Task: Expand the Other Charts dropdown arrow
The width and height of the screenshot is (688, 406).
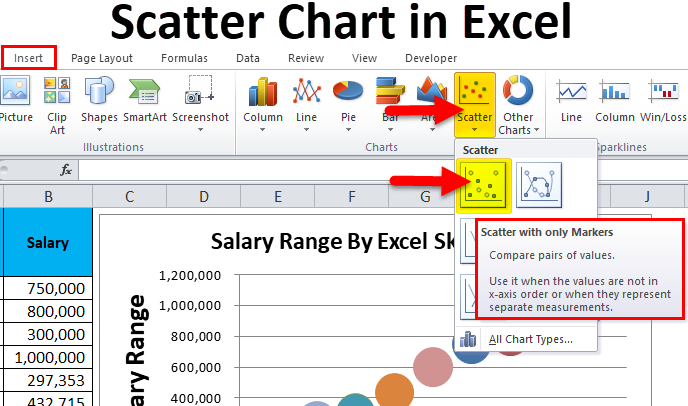Action: (x=536, y=130)
